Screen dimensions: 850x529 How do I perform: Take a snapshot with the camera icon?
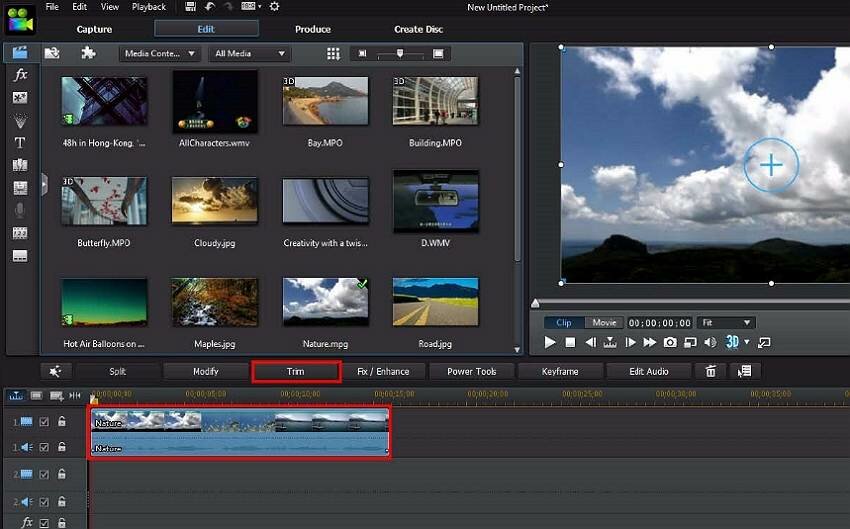pyautogui.click(x=670, y=343)
